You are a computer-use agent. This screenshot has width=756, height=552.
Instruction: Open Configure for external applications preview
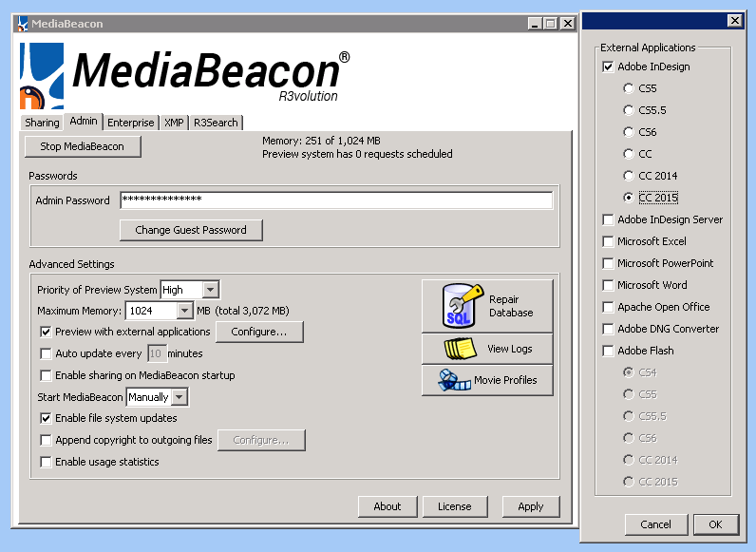click(x=259, y=332)
